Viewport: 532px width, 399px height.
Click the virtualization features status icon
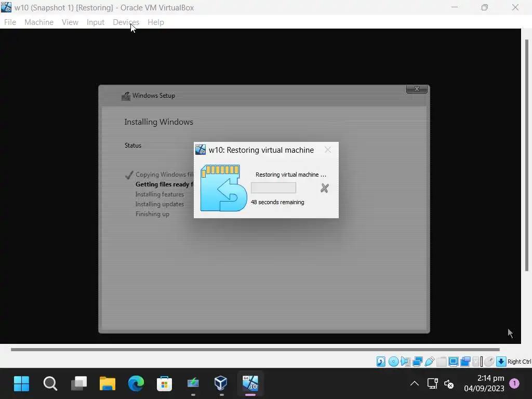click(476, 362)
